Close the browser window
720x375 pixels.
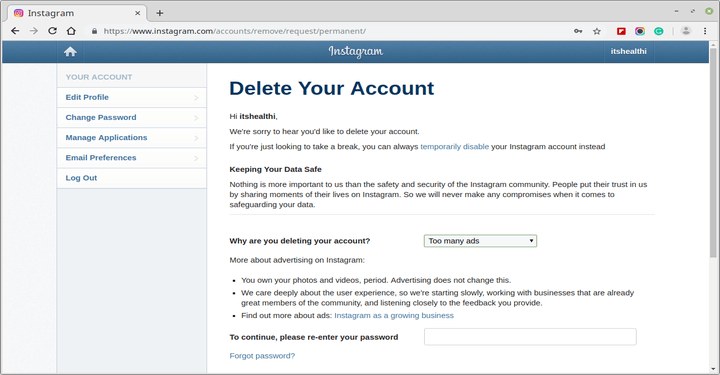pyautogui.click(x=709, y=11)
